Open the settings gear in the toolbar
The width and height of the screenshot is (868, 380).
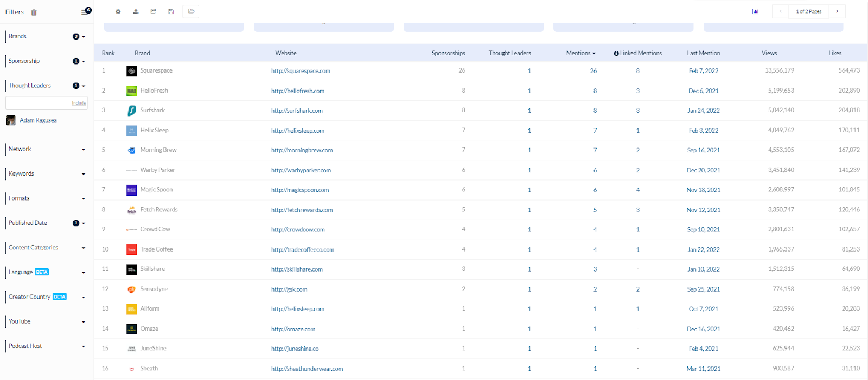tap(118, 11)
